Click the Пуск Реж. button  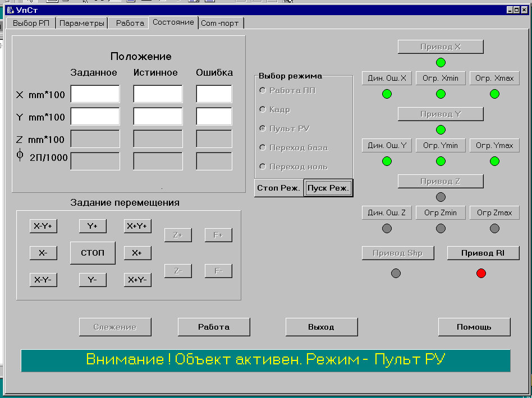pos(328,188)
